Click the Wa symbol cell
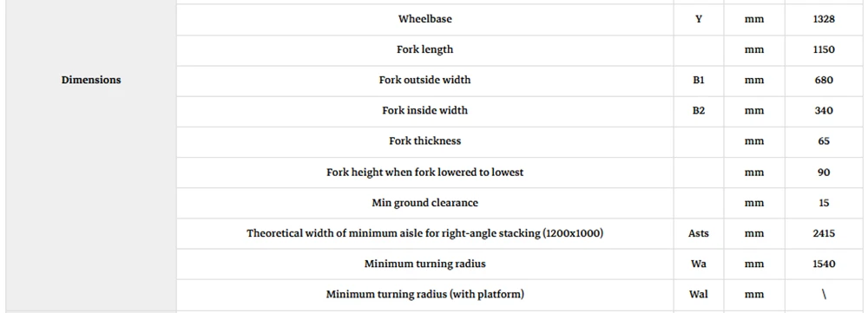This screenshot has width=868, height=313. (699, 264)
